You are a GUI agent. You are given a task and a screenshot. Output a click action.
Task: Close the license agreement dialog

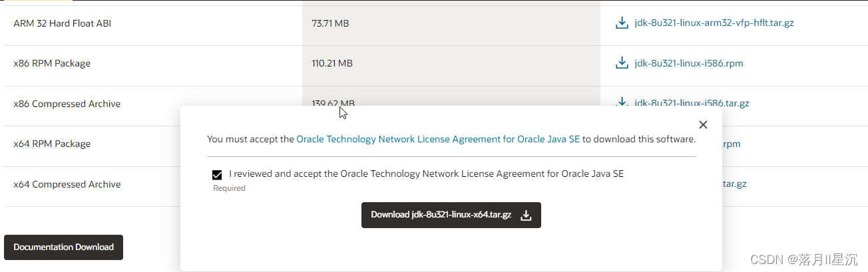point(703,124)
